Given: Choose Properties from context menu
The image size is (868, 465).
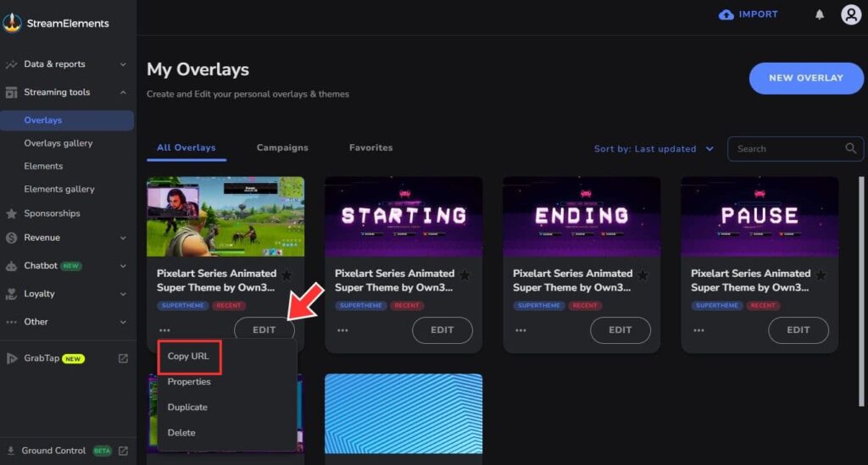Looking at the screenshot, I should (x=189, y=381).
